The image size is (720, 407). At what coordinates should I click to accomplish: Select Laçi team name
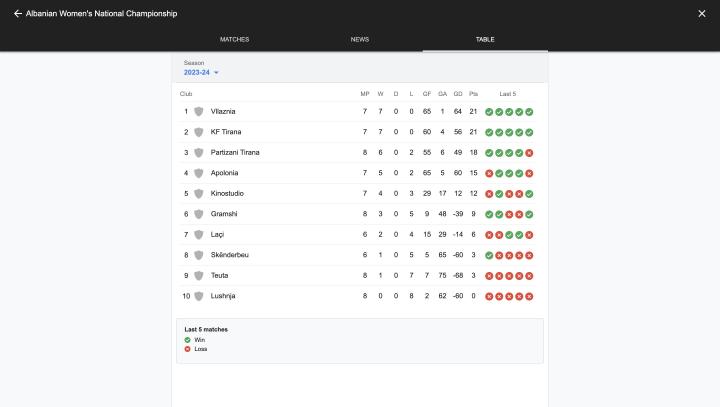click(217, 235)
